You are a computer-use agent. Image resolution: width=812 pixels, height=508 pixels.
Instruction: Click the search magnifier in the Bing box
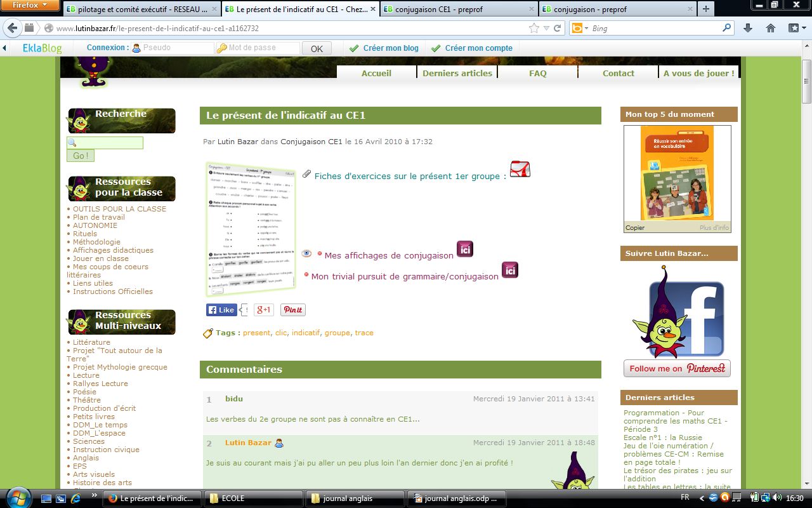[x=727, y=28]
